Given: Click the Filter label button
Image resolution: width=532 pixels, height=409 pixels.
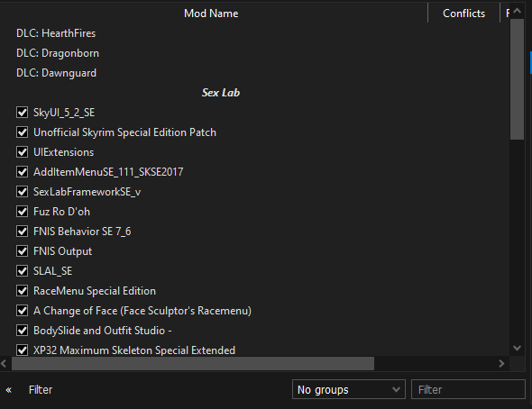Looking at the screenshot, I should [x=41, y=390].
